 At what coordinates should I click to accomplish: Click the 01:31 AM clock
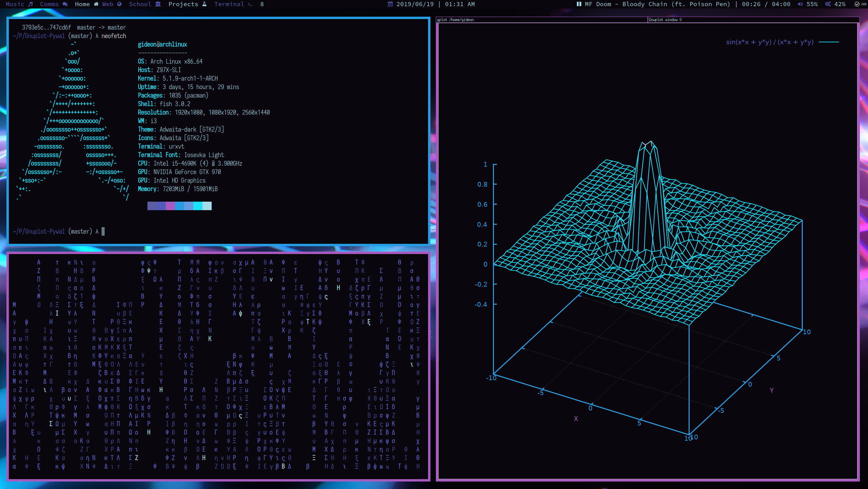(x=460, y=4)
